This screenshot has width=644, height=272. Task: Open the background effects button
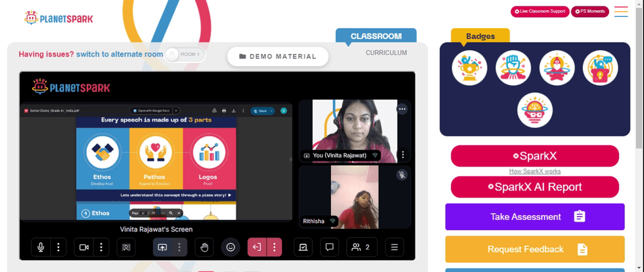click(x=126, y=247)
